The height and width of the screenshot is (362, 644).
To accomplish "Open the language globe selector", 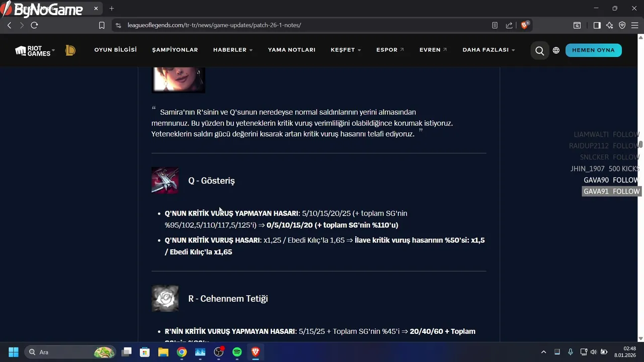I will 556,50.
